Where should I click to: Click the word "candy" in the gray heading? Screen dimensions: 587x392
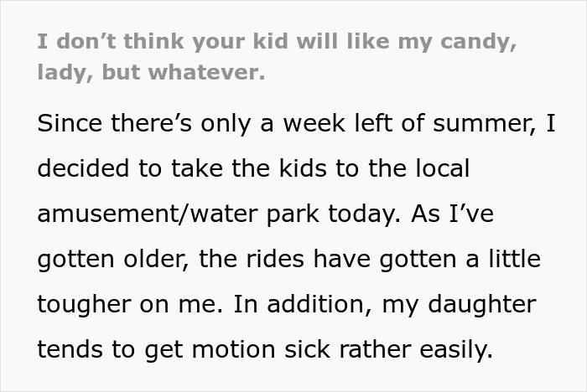point(476,43)
